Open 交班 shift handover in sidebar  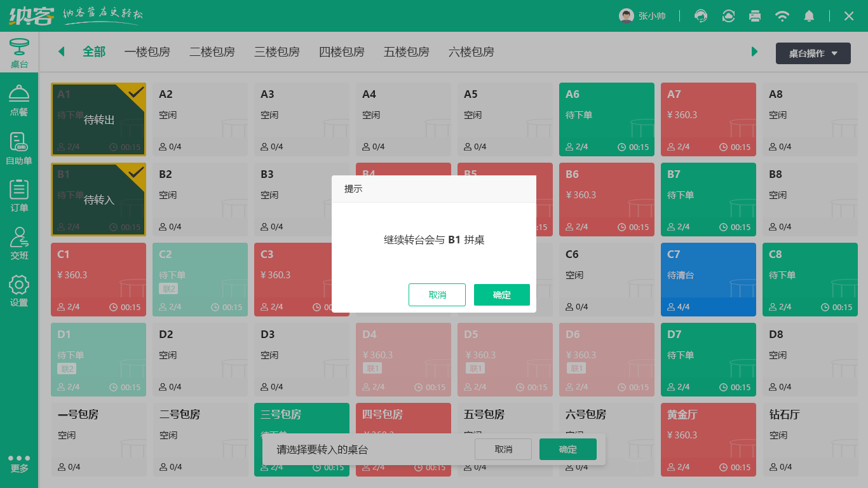click(19, 243)
